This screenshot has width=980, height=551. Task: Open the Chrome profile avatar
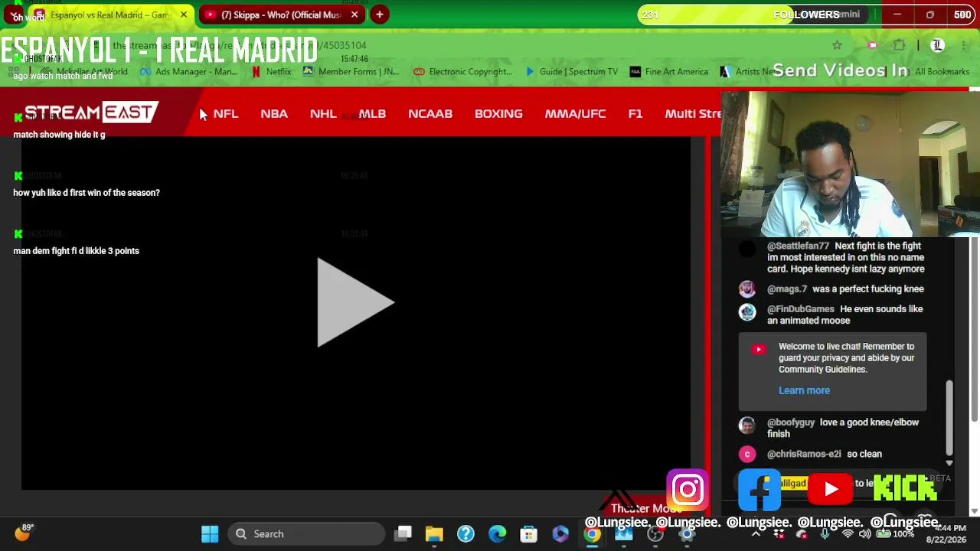(937, 45)
